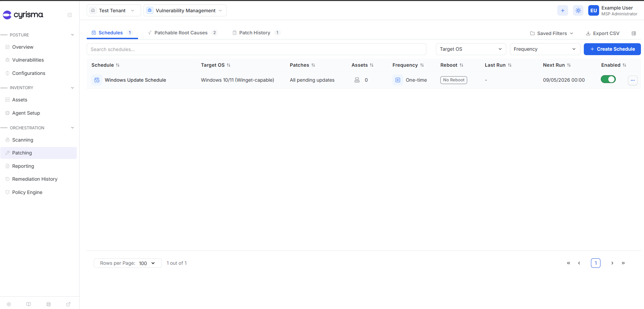Switch to Patchable Root Causes tab
The width and height of the screenshot is (644, 309).
tap(183, 33)
